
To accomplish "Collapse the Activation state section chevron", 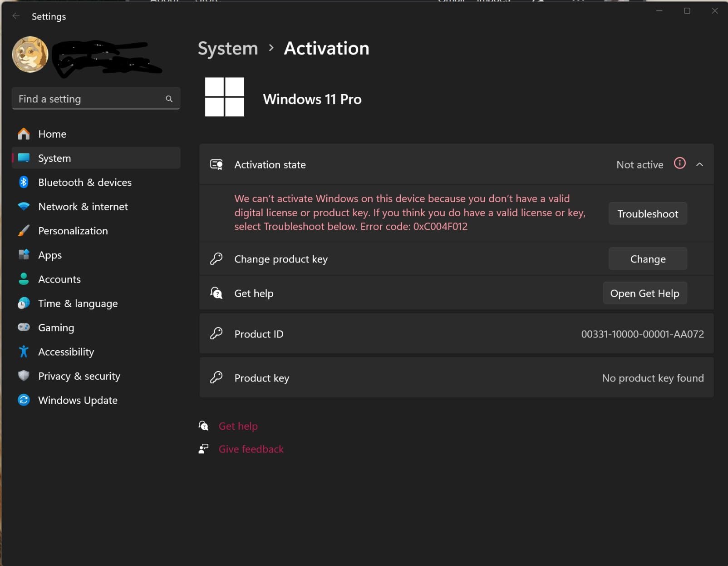I will click(699, 164).
